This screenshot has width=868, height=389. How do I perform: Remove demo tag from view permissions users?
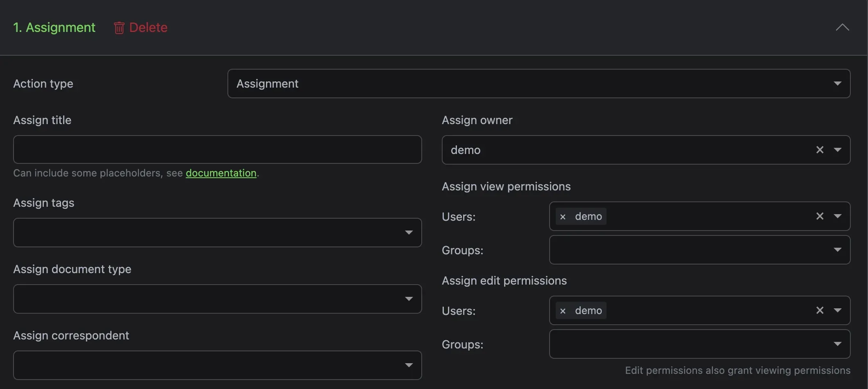pos(563,217)
